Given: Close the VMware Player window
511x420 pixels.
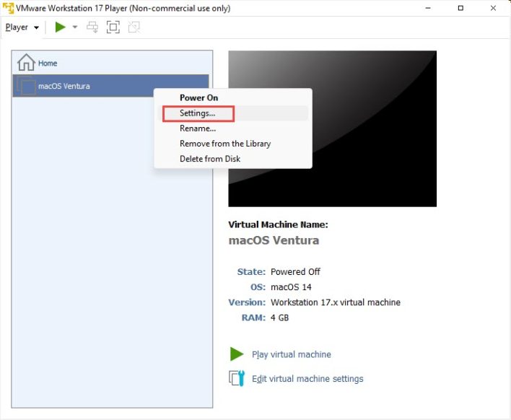Looking at the screenshot, I should [493, 8].
